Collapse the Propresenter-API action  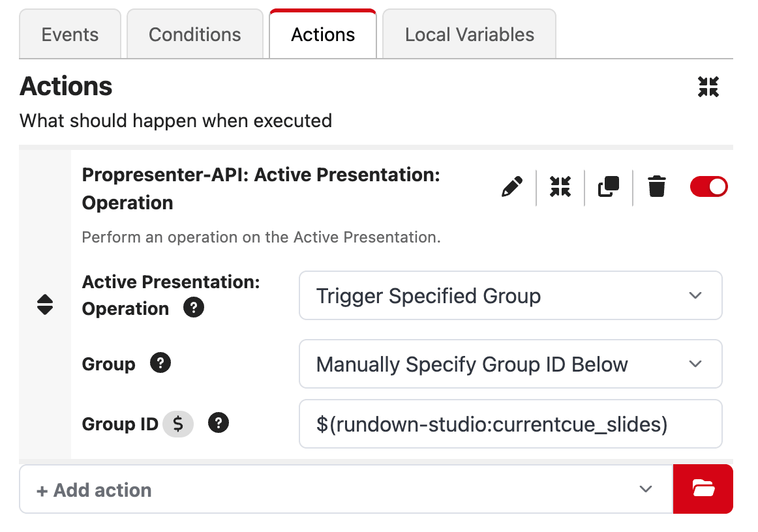click(x=560, y=187)
